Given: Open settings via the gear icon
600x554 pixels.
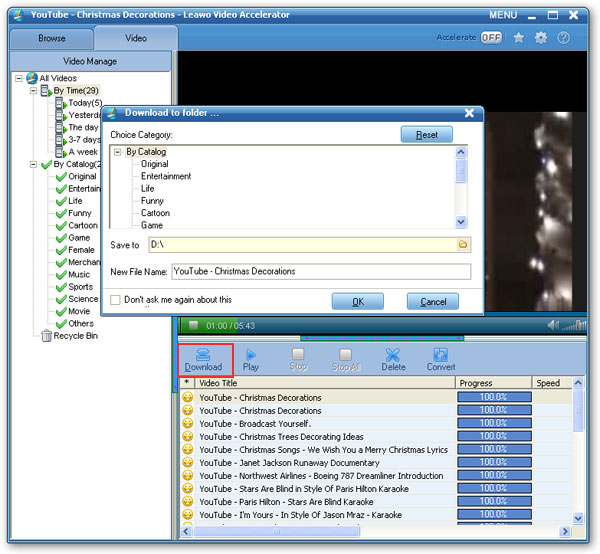Looking at the screenshot, I should coord(541,37).
